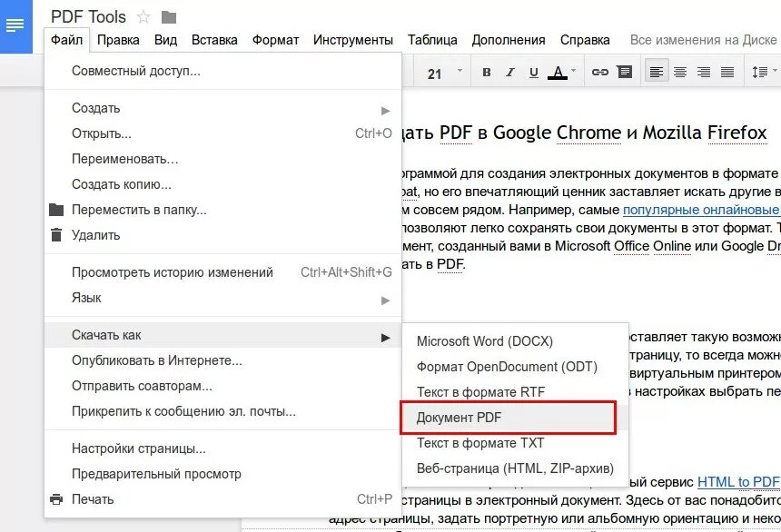Click the star to favorite 'PDF Tools'
This screenshot has width=781, height=532.
tap(142, 15)
